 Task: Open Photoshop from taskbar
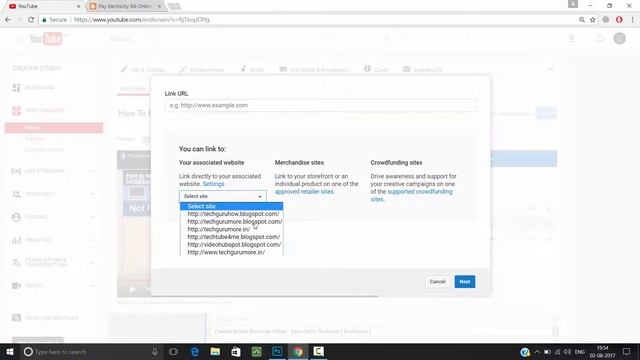[277, 351]
